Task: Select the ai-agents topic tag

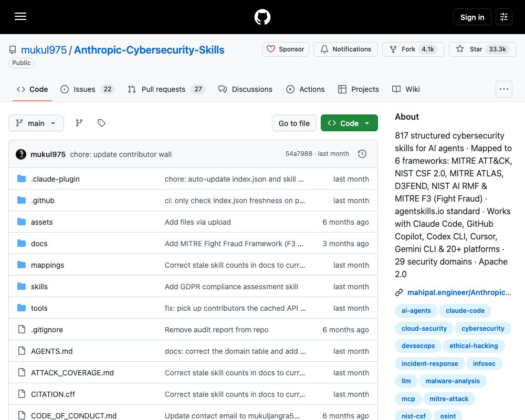Action: [416, 310]
